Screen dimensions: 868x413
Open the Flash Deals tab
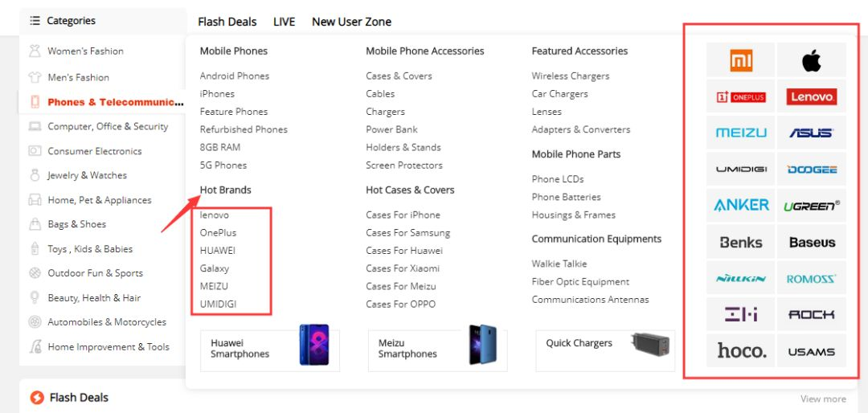click(227, 22)
